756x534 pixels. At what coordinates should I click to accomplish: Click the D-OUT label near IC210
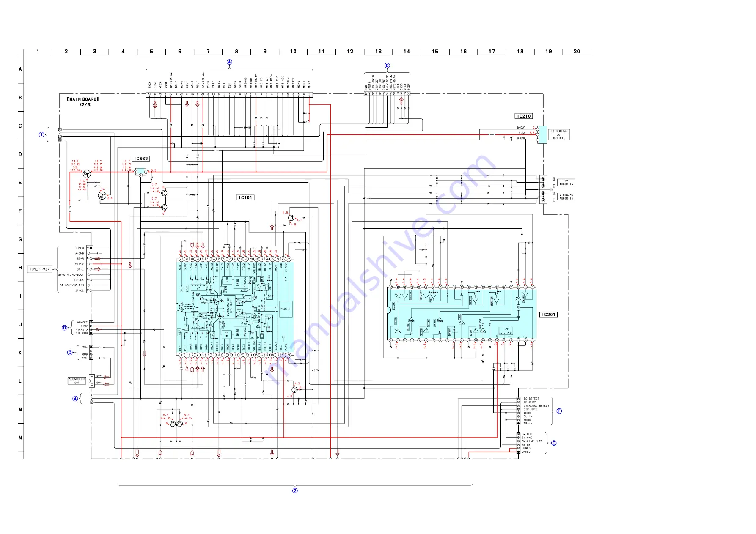click(521, 128)
